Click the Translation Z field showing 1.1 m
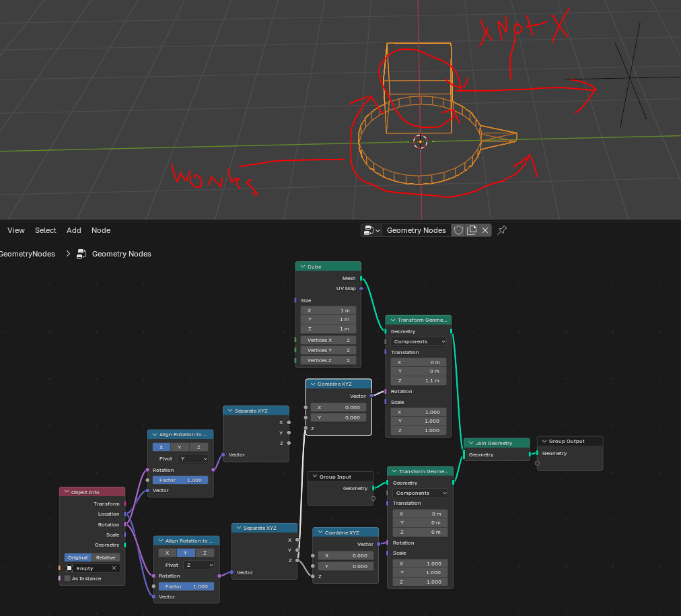 (419, 380)
